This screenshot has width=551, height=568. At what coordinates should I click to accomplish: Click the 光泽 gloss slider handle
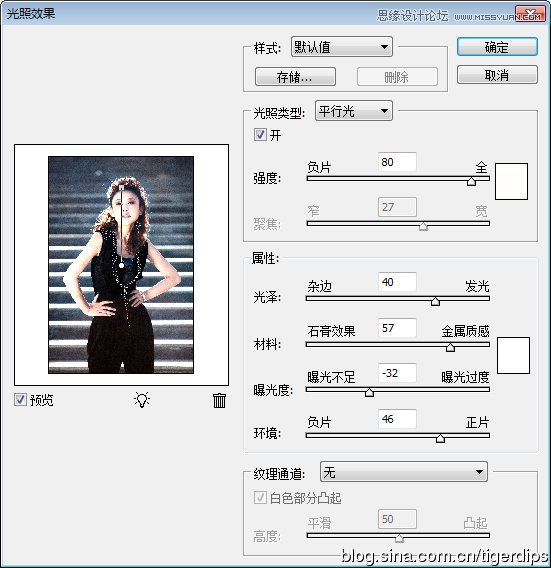(x=435, y=301)
